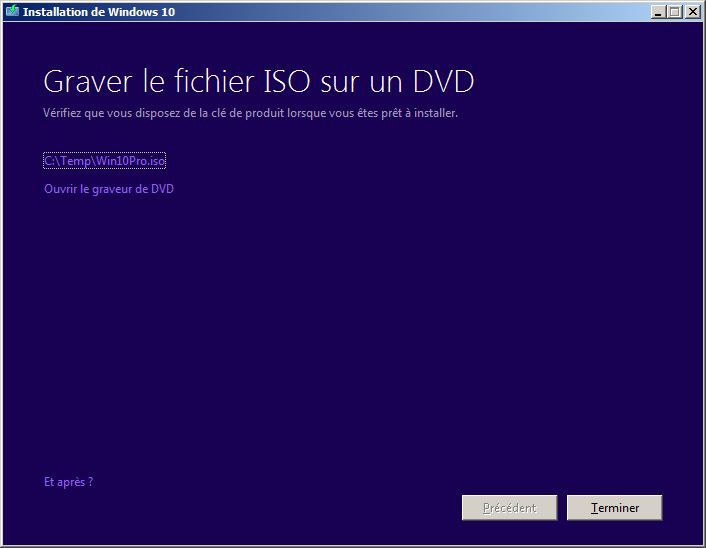Maximize the Installation de Windows 10 window
This screenshot has width=706, height=548.
click(x=674, y=12)
